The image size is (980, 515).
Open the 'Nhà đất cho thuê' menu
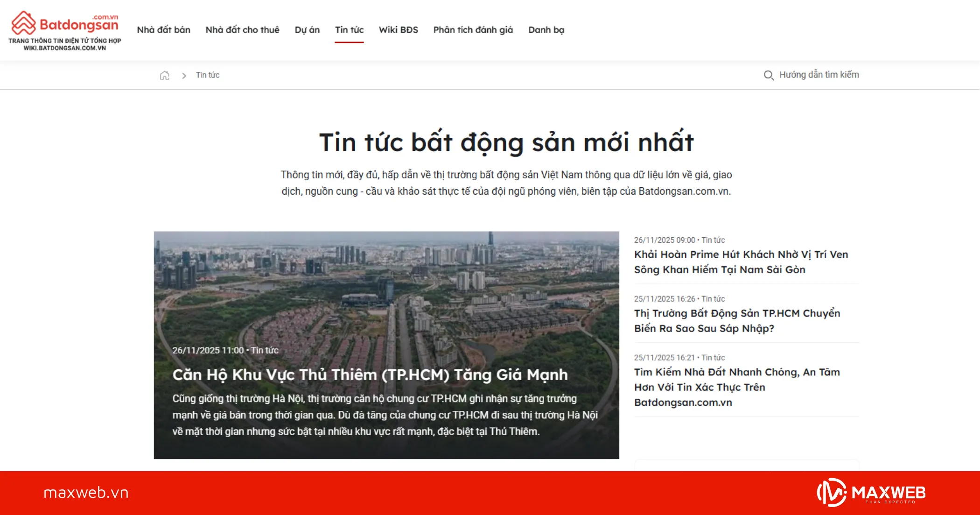point(242,29)
